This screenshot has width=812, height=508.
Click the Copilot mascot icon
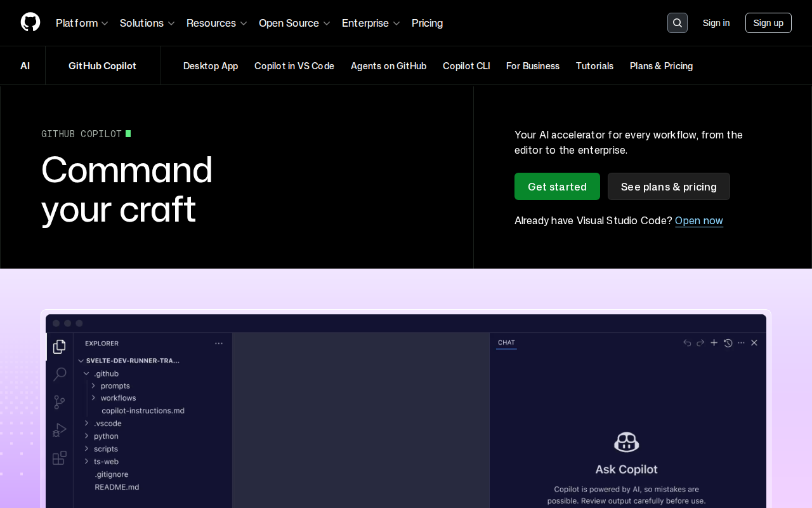[x=626, y=442]
